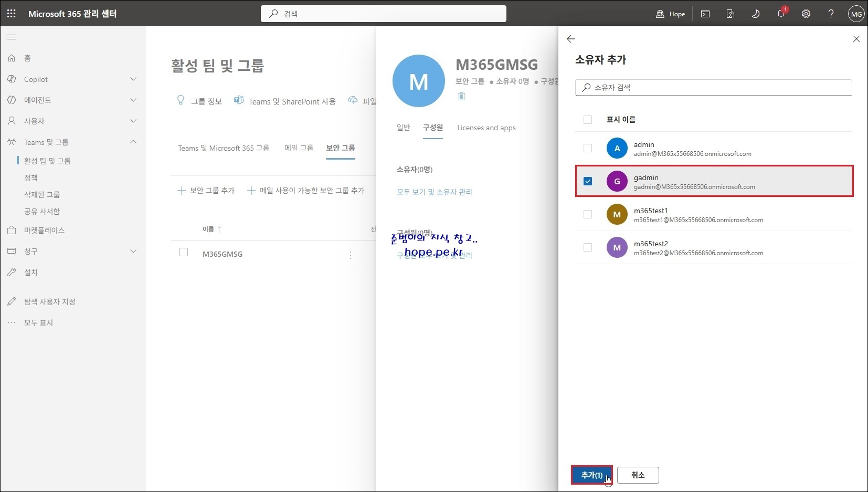
Task: Click the 소유자 검색 input field
Action: [714, 88]
